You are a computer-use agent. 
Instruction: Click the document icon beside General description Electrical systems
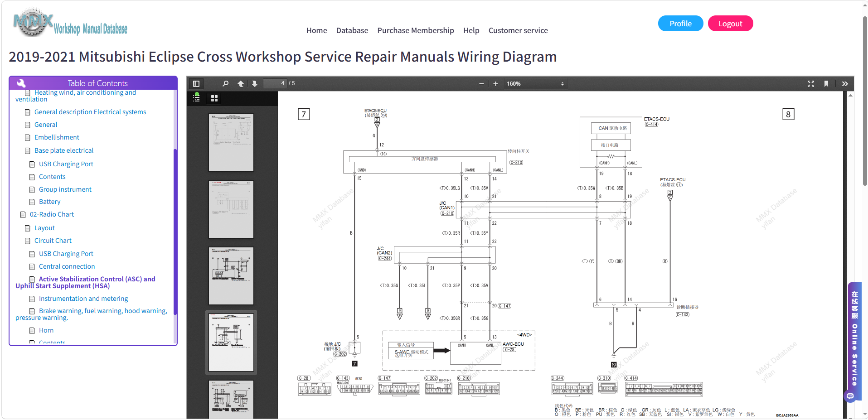pyautogui.click(x=28, y=112)
